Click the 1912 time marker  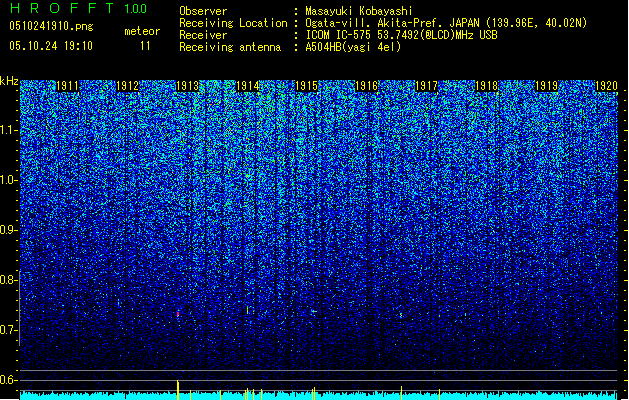(x=127, y=86)
